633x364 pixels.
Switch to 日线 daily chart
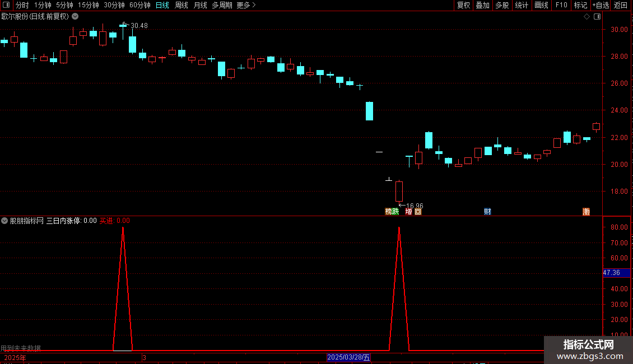click(162, 5)
